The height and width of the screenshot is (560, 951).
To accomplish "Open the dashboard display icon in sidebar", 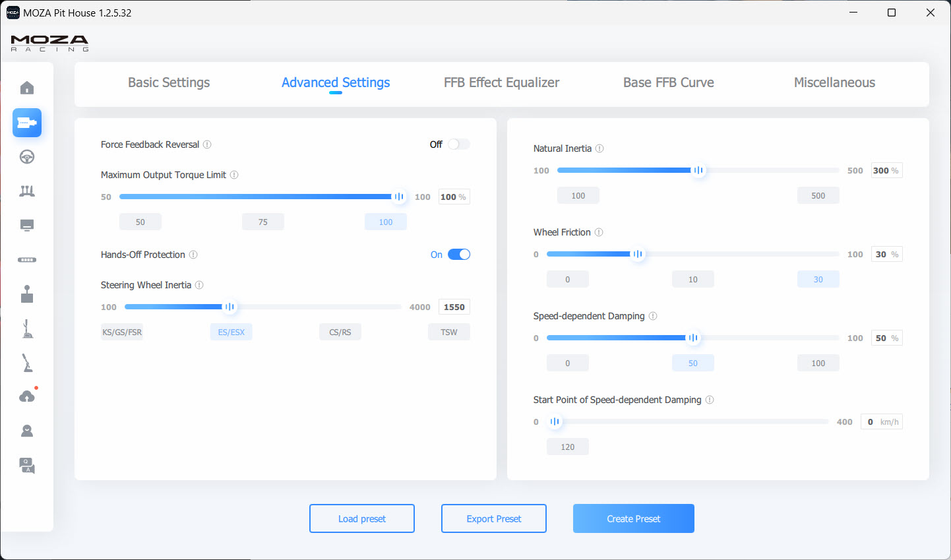I will [27, 226].
